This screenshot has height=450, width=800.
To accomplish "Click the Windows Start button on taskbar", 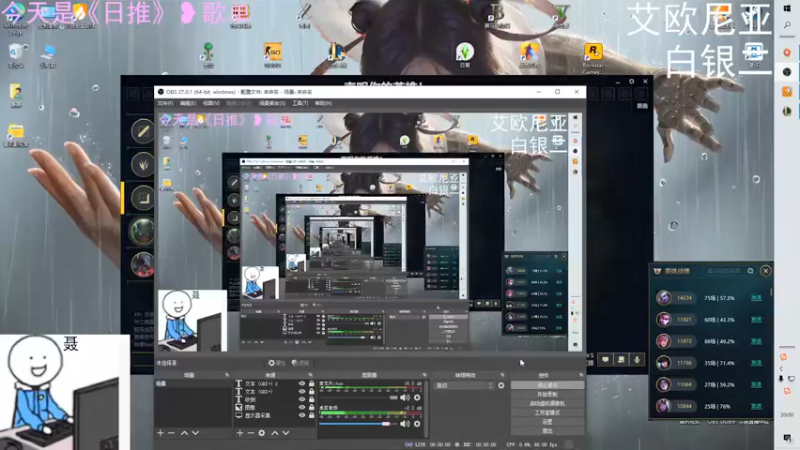I will pos(787,9).
